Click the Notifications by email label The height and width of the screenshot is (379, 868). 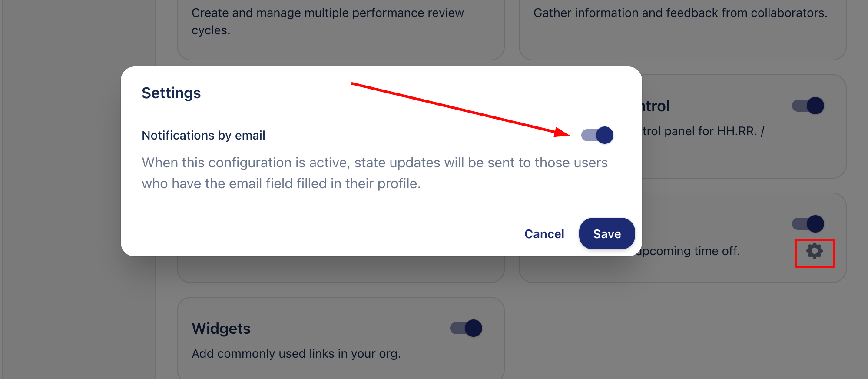[203, 136]
